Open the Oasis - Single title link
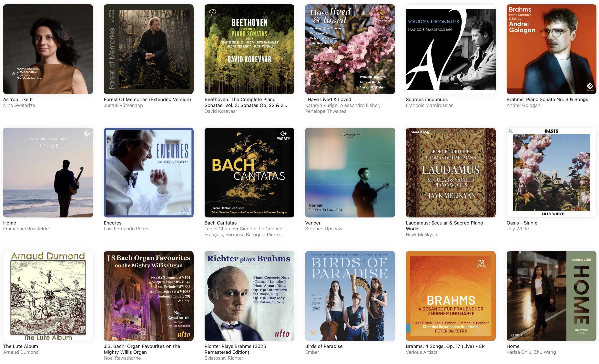This screenshot has width=599, height=364. tap(522, 223)
